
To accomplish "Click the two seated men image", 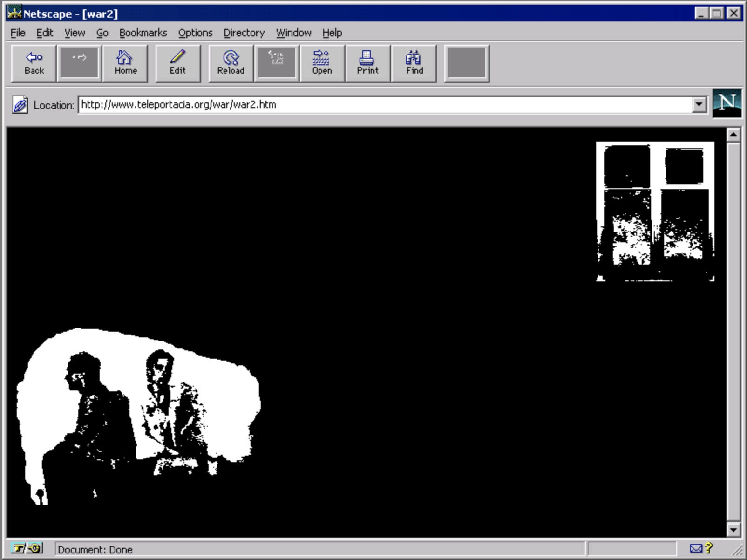I will click(x=139, y=417).
